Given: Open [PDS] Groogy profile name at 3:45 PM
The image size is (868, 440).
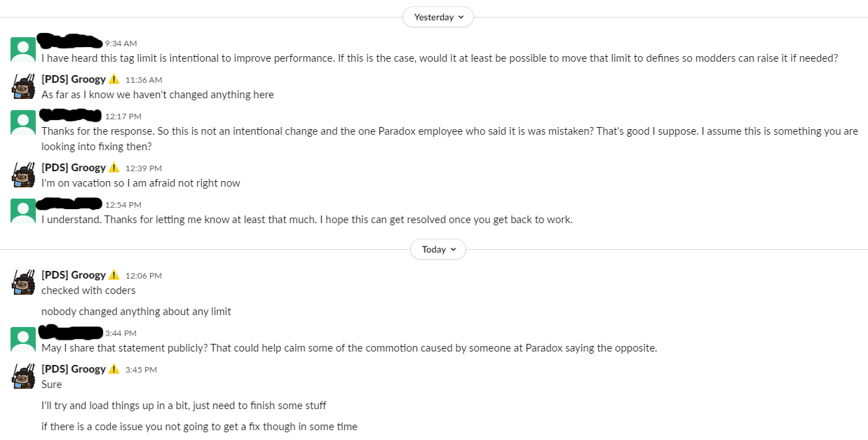Looking at the screenshot, I should (74, 369).
